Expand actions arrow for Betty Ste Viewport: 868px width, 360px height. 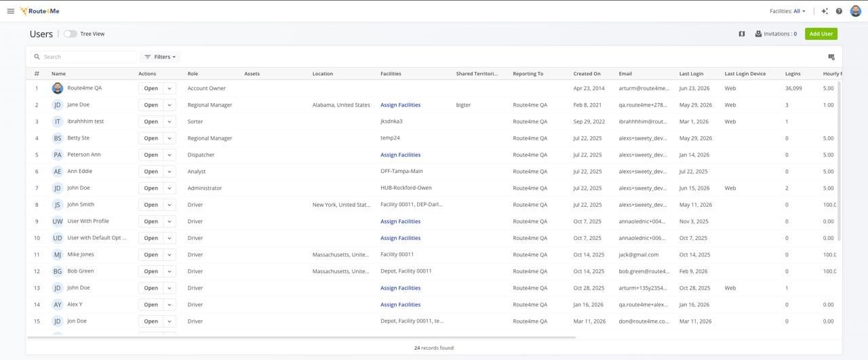[x=170, y=138]
